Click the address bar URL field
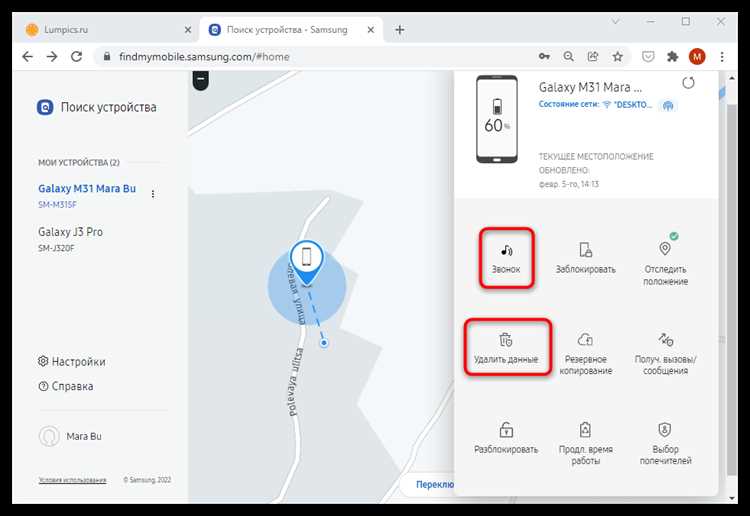Viewport: 750px width, 516px height. 318,56
